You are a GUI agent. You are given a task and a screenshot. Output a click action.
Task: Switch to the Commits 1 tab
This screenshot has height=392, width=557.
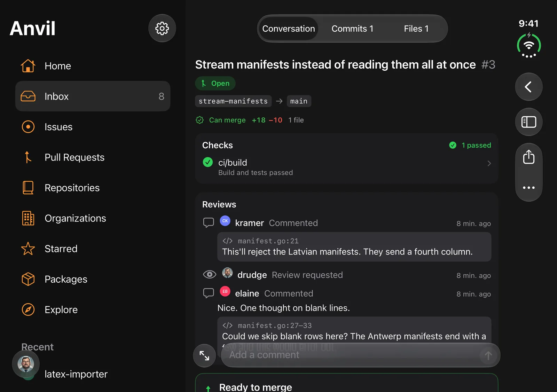(x=352, y=29)
